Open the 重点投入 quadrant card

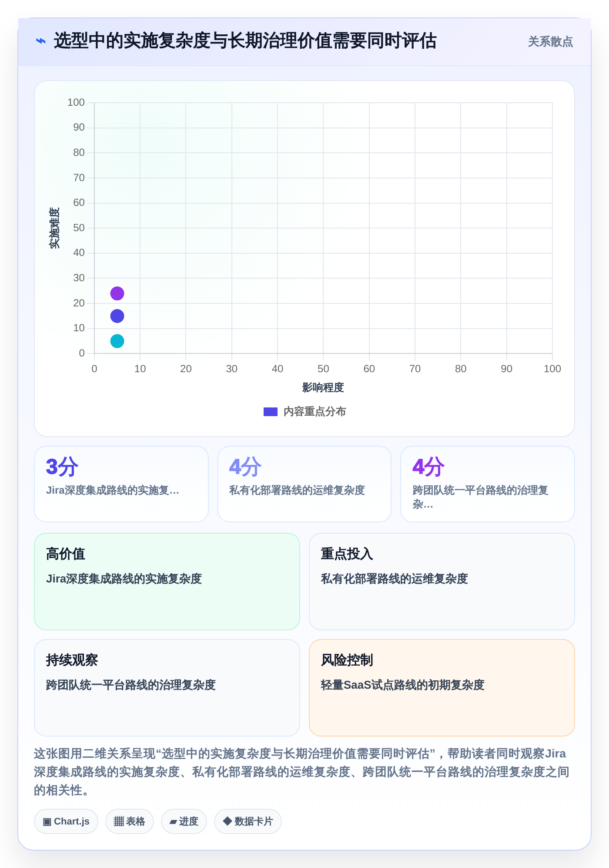tap(442, 582)
